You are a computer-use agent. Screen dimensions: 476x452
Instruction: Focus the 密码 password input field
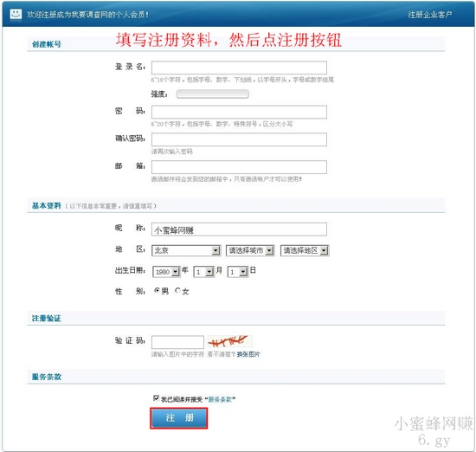[x=239, y=112]
